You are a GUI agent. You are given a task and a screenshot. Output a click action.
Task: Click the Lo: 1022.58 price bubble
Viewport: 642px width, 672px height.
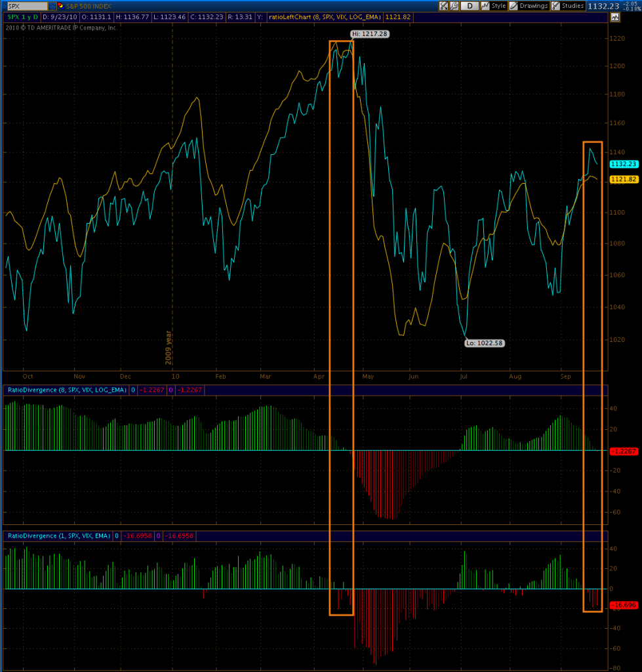point(484,343)
